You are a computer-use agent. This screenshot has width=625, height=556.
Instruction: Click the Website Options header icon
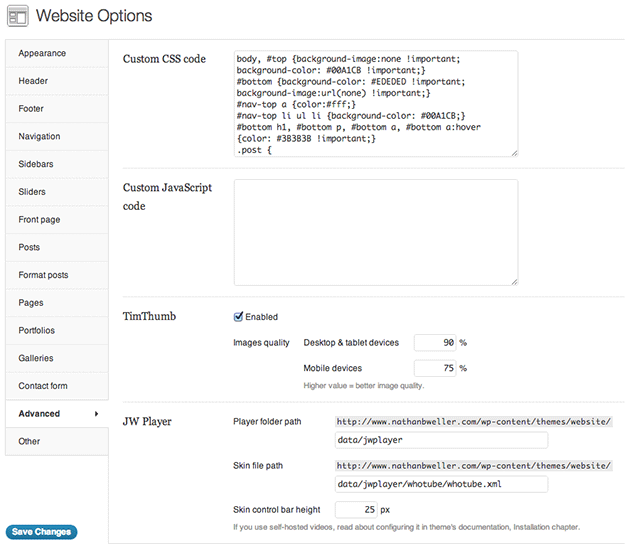point(17,16)
